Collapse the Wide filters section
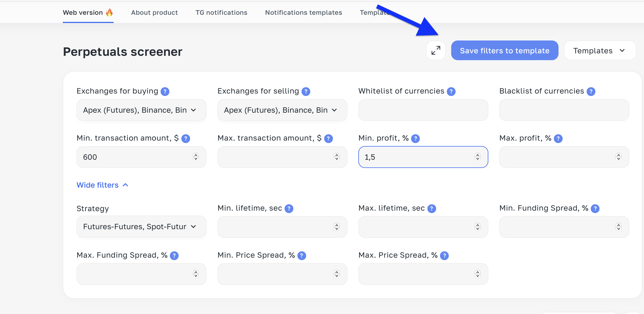 click(x=102, y=185)
